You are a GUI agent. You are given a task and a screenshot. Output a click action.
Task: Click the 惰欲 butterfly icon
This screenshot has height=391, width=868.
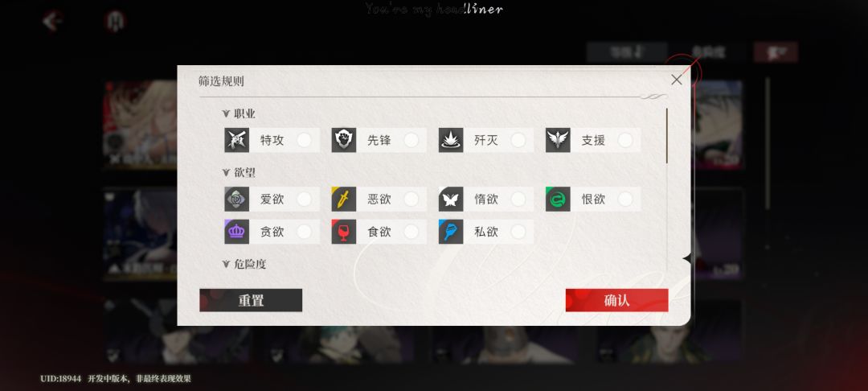point(451,199)
